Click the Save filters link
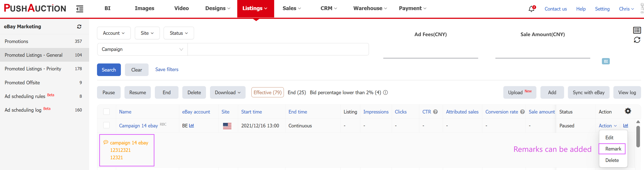644x170 pixels. (167, 70)
